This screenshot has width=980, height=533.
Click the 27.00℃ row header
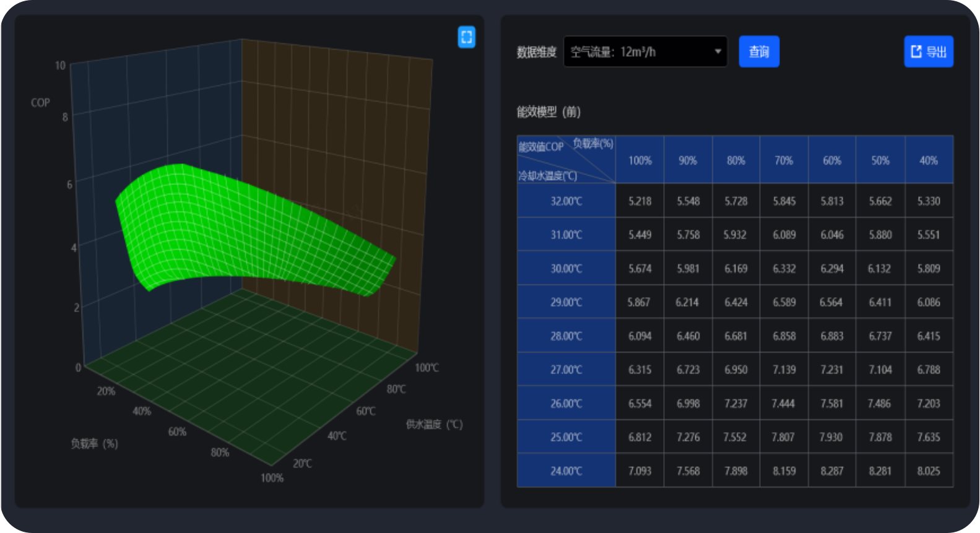click(566, 370)
